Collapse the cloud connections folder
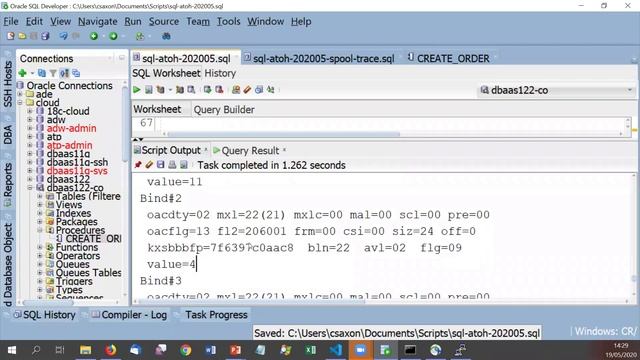The width and height of the screenshot is (640, 360). coord(20,102)
